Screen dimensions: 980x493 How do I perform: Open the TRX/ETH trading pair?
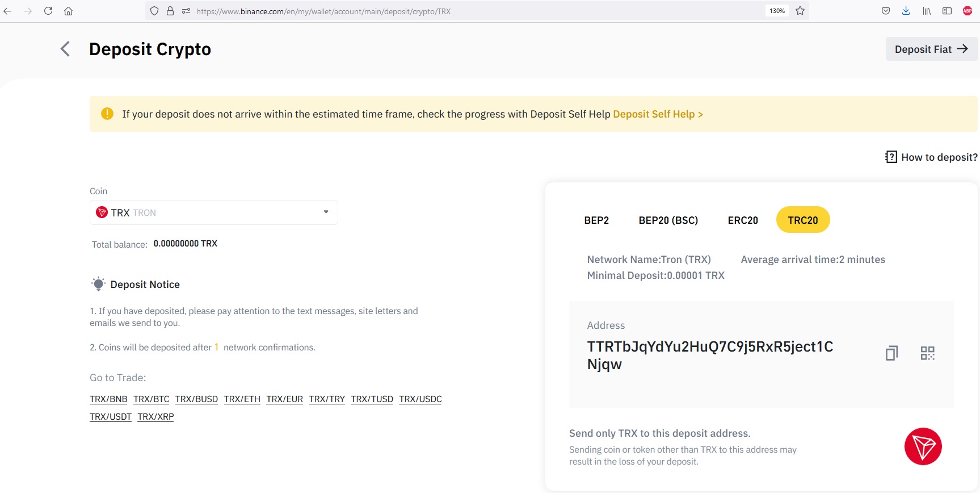(242, 399)
